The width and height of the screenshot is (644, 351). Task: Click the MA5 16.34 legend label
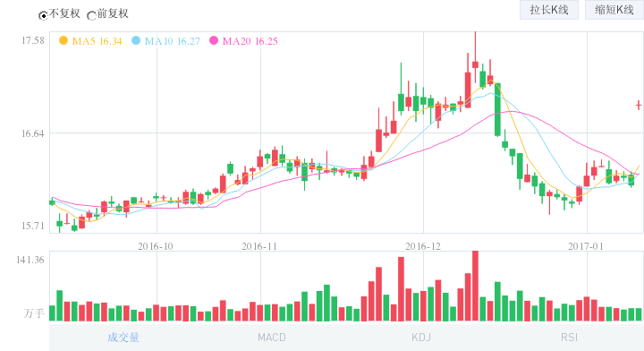pos(97,41)
